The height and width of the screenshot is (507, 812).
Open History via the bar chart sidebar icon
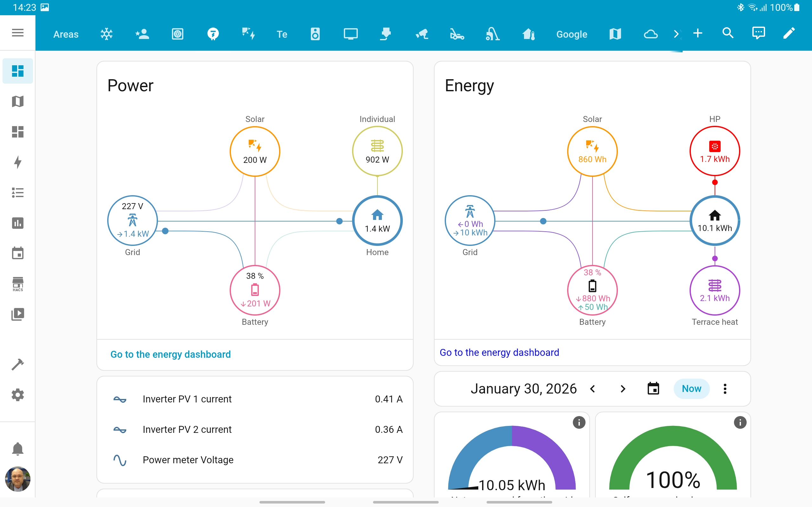pyautogui.click(x=17, y=223)
